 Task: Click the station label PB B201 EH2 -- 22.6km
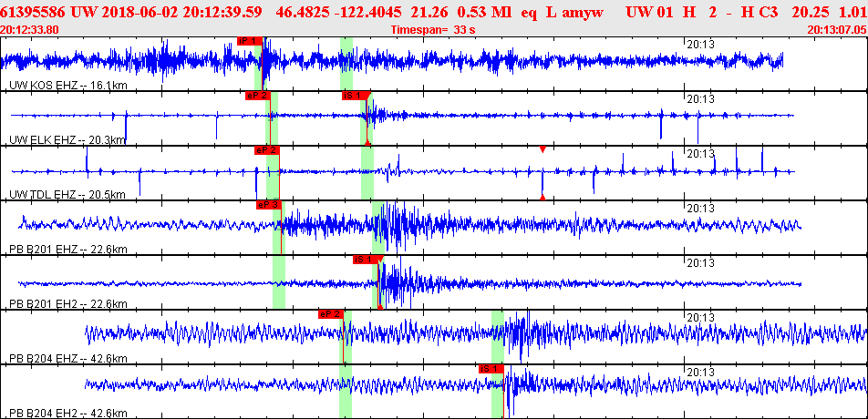(x=68, y=304)
